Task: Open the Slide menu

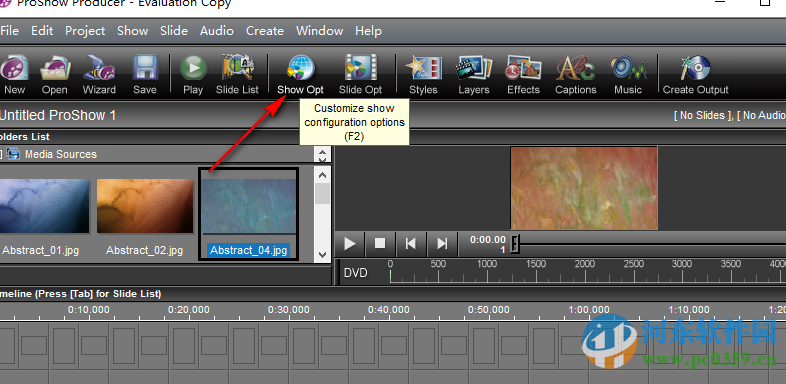Action: pyautogui.click(x=174, y=31)
